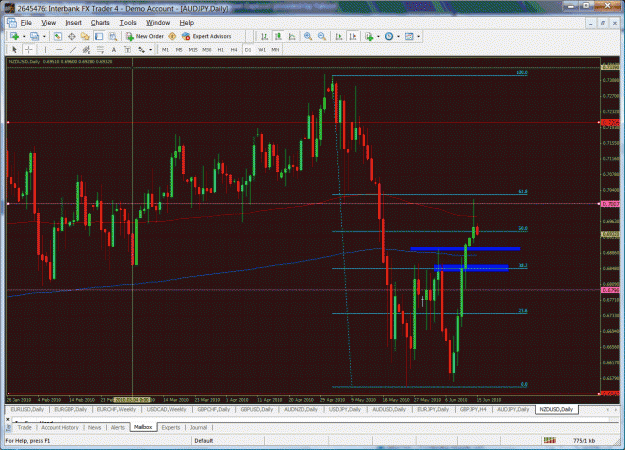Select the Text Label tool
625x450 pixels.
coord(128,50)
